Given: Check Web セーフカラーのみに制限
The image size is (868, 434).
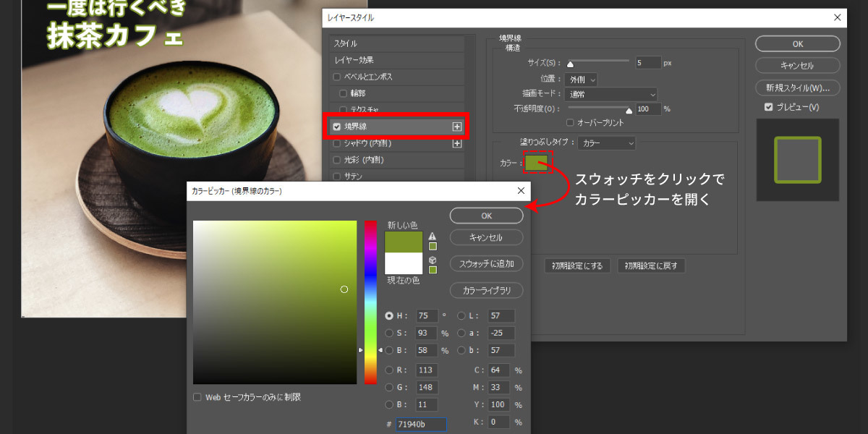Looking at the screenshot, I should click(x=197, y=397).
